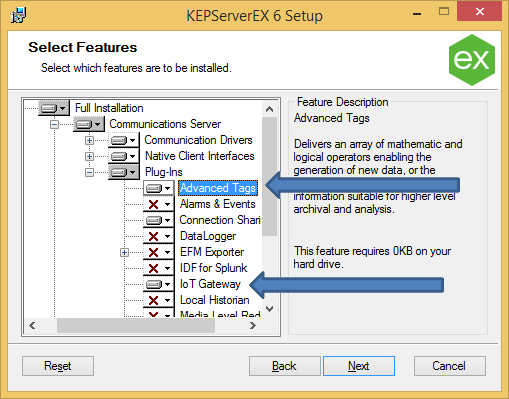This screenshot has height=399, width=509.
Task: Click the green ex KEPServerEX logo
Action: point(472,60)
